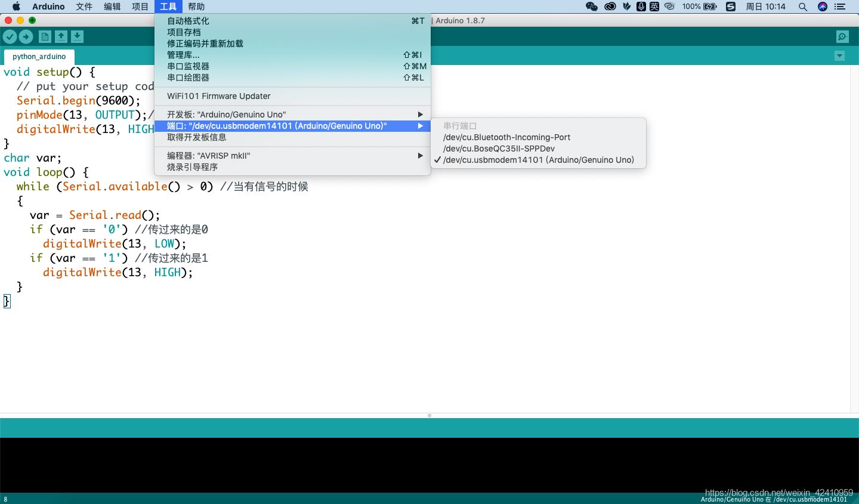859x504 pixels.
Task: Click 'while (Serial.available() > 0)' line
Action: (115, 187)
